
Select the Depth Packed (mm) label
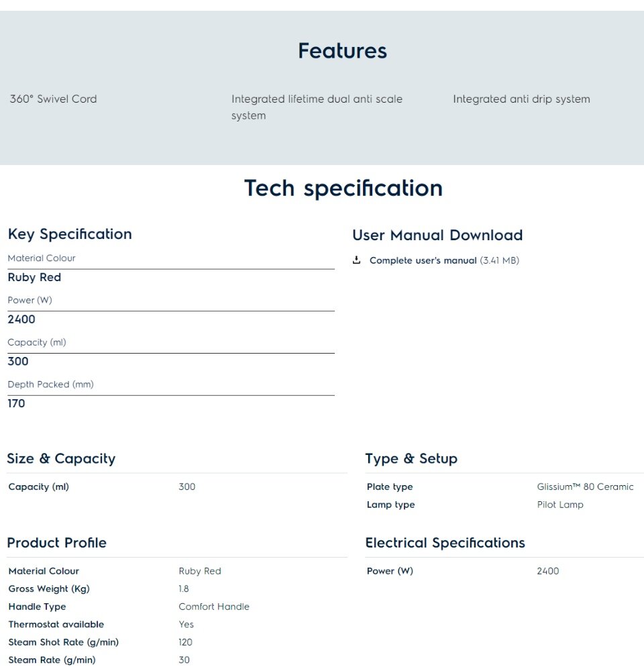point(50,384)
